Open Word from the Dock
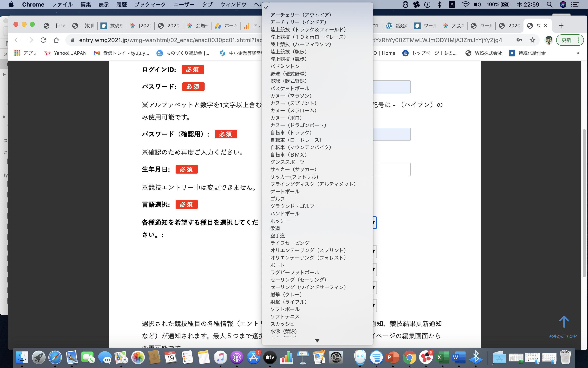This screenshot has height=368, width=588. coord(459,357)
